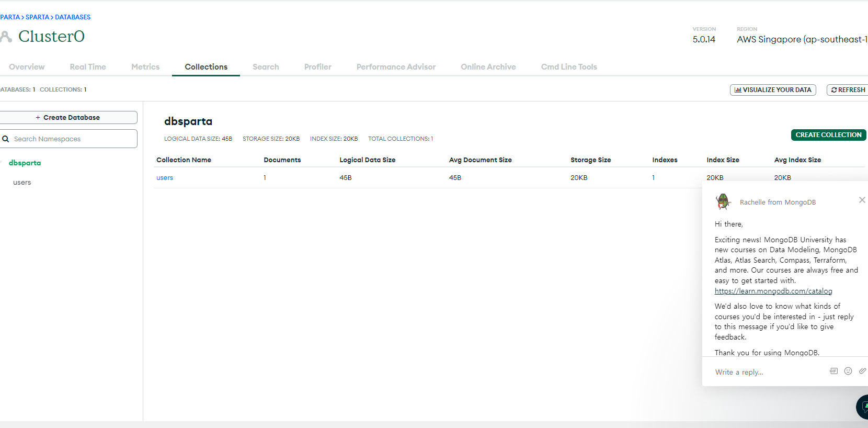The width and height of the screenshot is (868, 428).
Task: Click the STORAGE SIZE: 20KB summary stat
Action: pyautogui.click(x=271, y=139)
